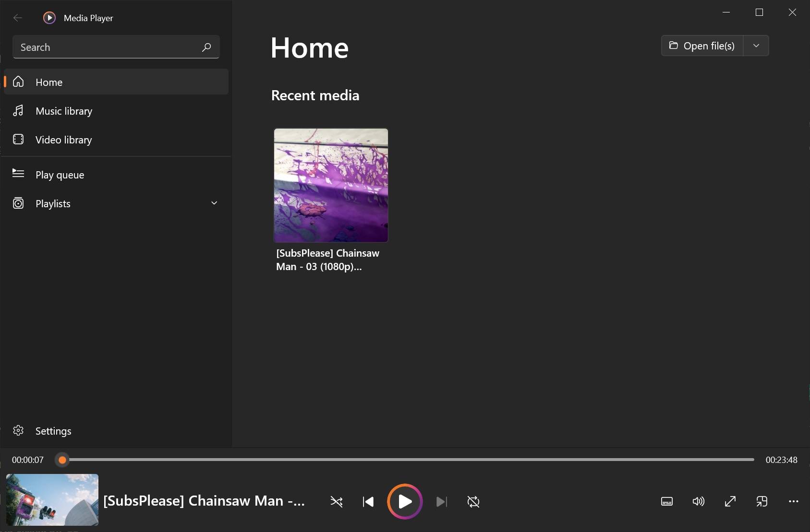Switch to mini player mode

pyautogui.click(x=762, y=501)
